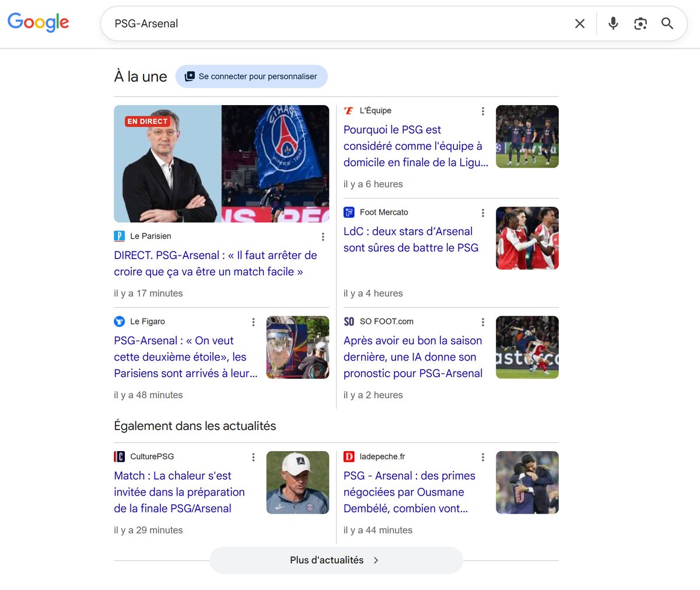Screen dimensions: 700x590
Task: Open options menu for CulturePSG article
Action: click(x=253, y=458)
